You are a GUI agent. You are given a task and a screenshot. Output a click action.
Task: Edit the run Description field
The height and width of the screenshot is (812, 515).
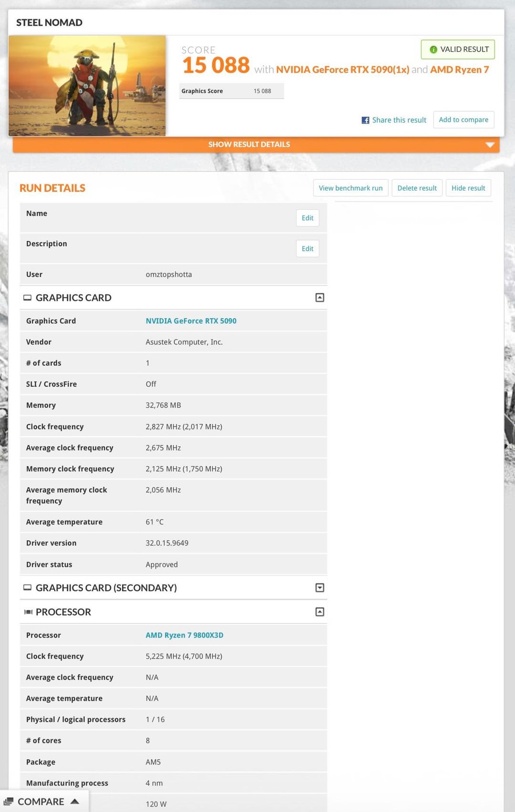coord(308,248)
